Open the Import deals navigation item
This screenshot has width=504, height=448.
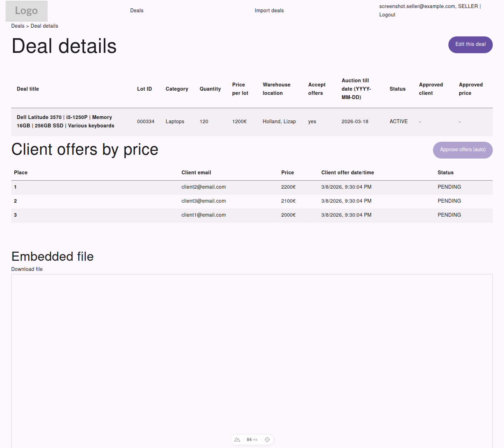click(x=269, y=10)
